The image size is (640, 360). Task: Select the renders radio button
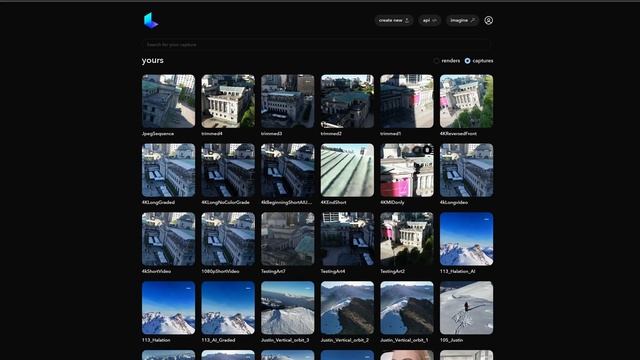436,61
